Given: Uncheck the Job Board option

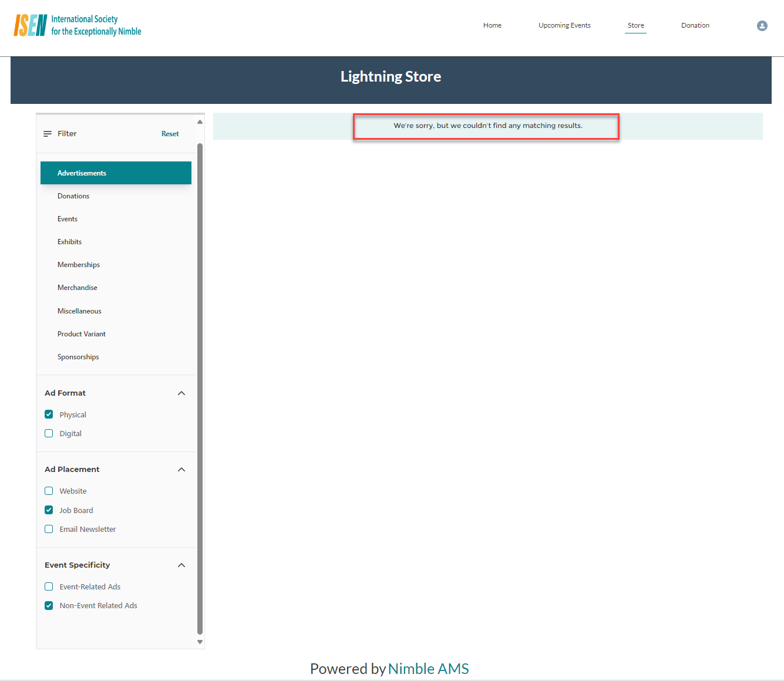Looking at the screenshot, I should click(49, 510).
